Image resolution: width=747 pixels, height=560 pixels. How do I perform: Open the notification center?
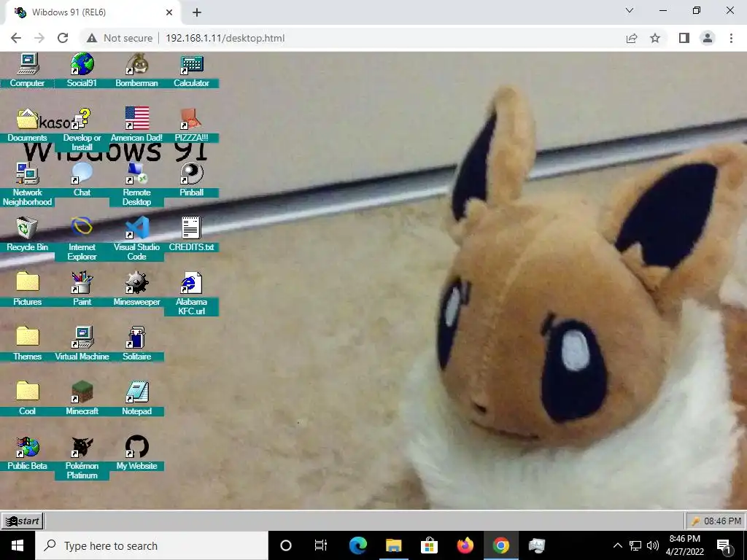724,545
